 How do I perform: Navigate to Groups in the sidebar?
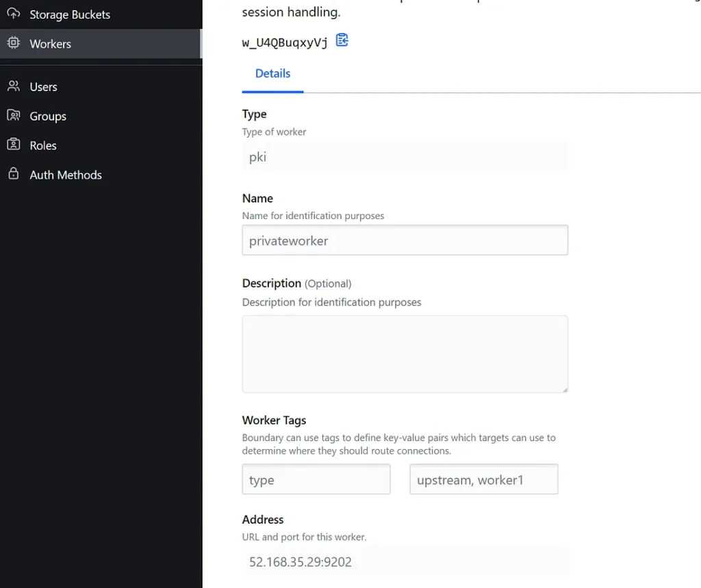click(x=48, y=116)
